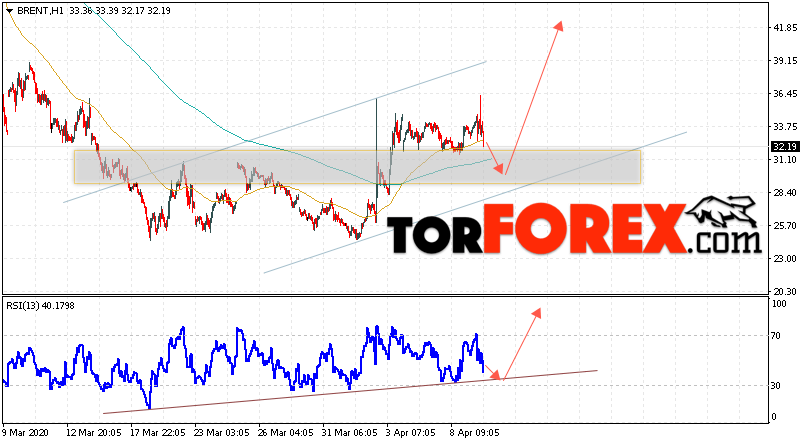
Task: Click the 23.00 price axis label
Action: point(785,258)
